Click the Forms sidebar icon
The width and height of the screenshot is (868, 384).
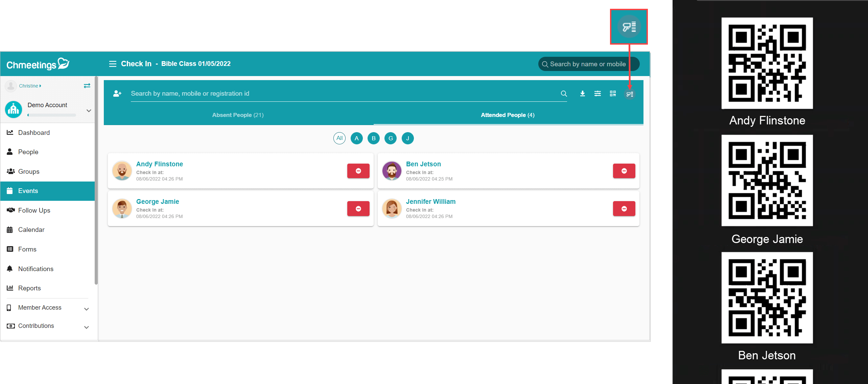click(x=10, y=249)
